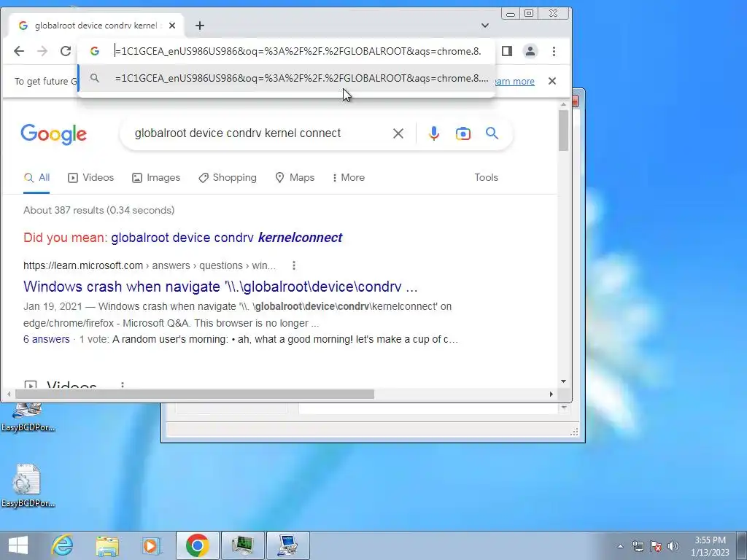This screenshot has width=747, height=560.
Task: Launch Internet Explorer from taskbar
Action: [63, 545]
